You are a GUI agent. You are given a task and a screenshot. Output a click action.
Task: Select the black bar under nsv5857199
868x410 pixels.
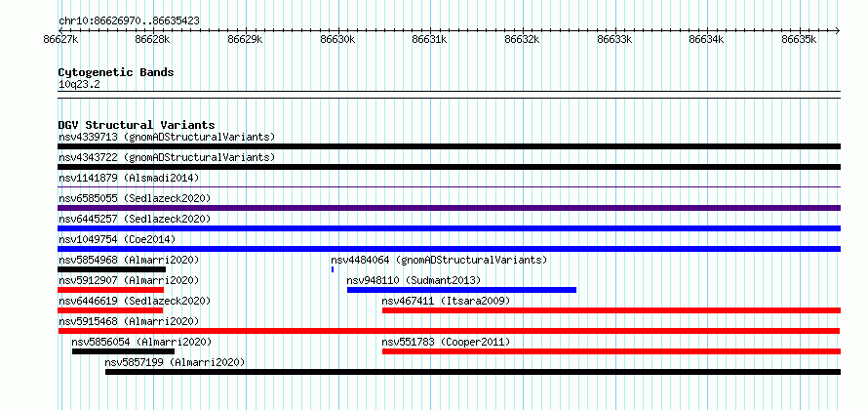point(473,372)
